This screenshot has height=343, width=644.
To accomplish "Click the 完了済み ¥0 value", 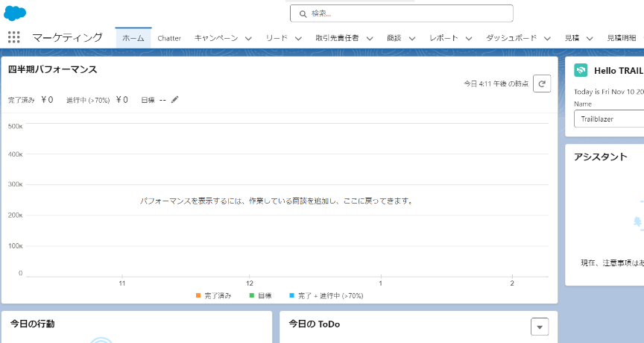I will click(x=47, y=100).
